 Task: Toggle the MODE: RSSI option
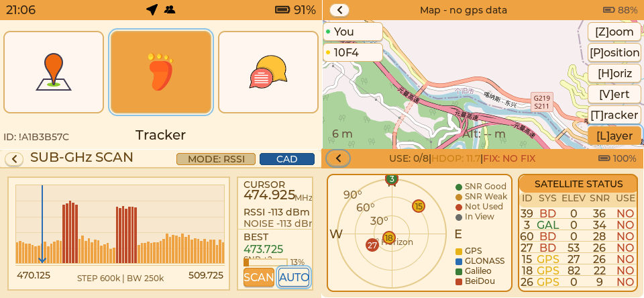tap(215, 159)
